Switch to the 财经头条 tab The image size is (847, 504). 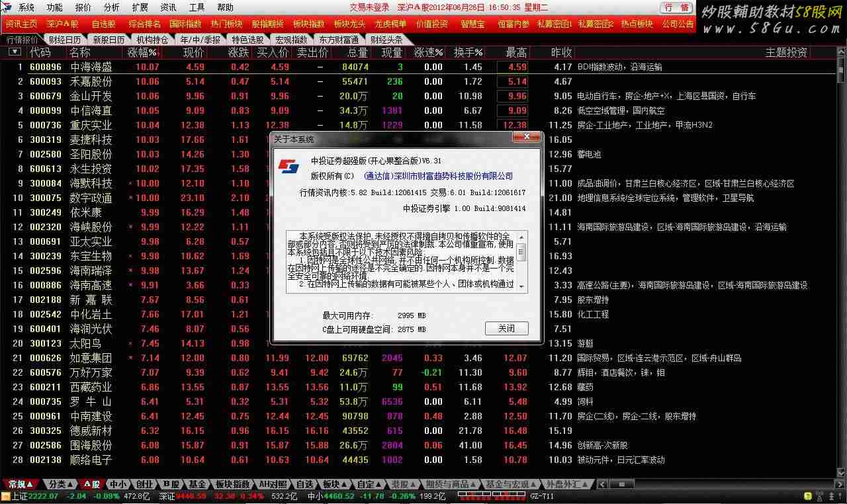pyautogui.click(x=386, y=40)
